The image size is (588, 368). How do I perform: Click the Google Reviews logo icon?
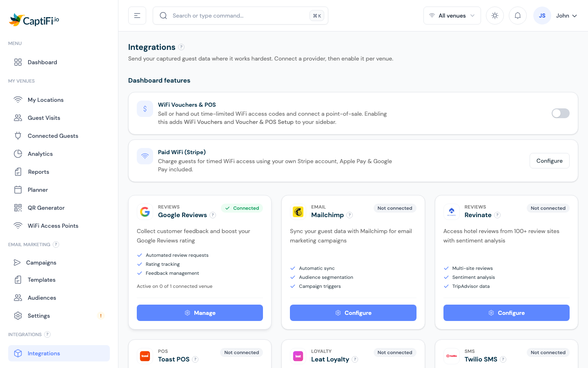145,212
